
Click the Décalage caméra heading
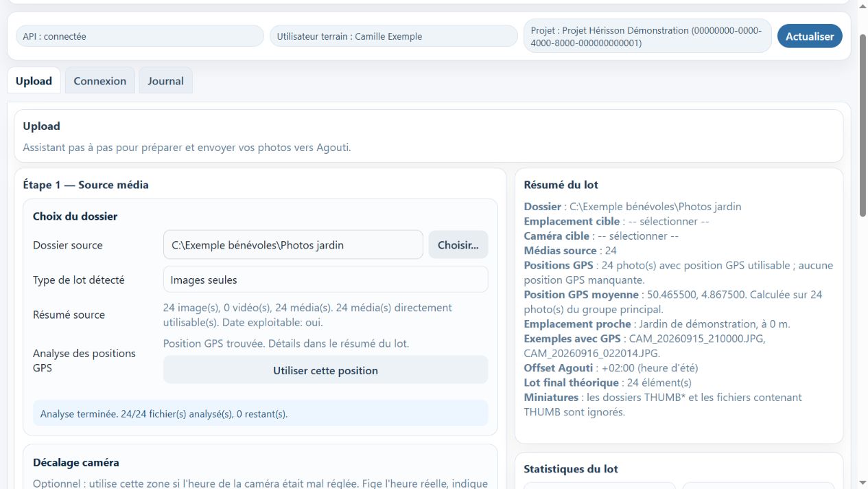click(76, 462)
